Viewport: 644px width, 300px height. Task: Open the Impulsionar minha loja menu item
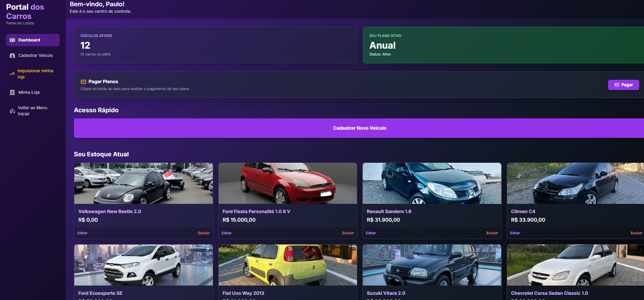pos(35,74)
